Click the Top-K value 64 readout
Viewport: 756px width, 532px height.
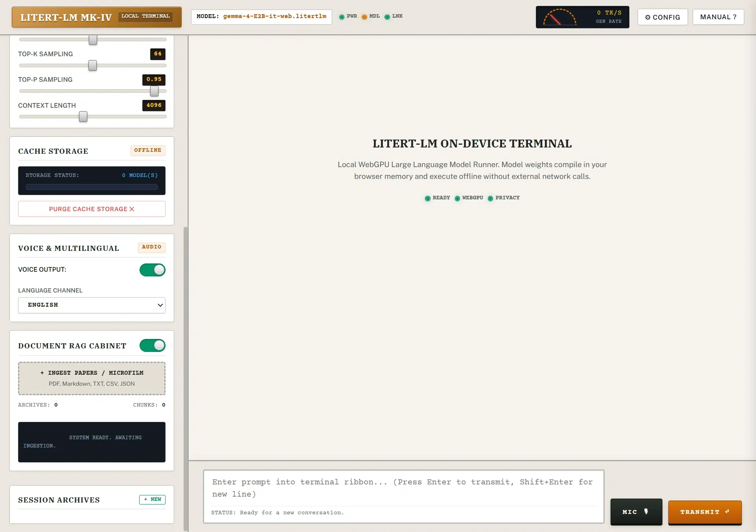pyautogui.click(x=158, y=54)
